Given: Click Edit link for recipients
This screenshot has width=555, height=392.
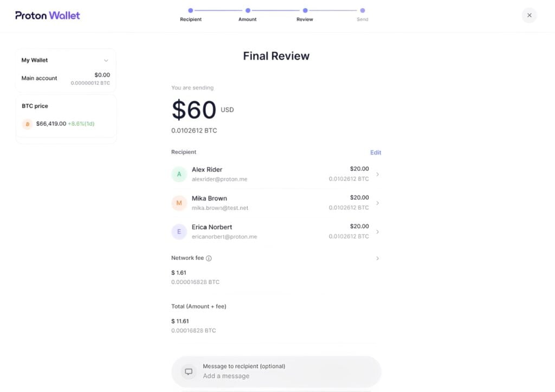Looking at the screenshot, I should [x=376, y=152].
